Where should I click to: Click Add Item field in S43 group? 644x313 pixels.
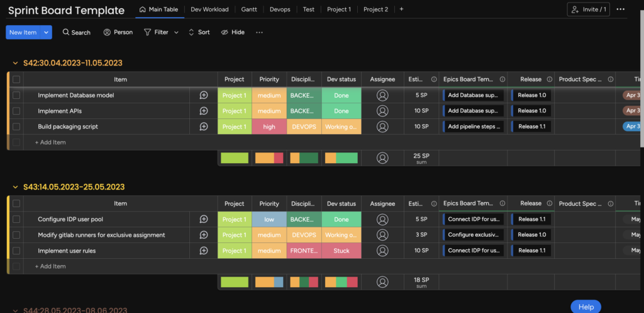pyautogui.click(x=50, y=266)
